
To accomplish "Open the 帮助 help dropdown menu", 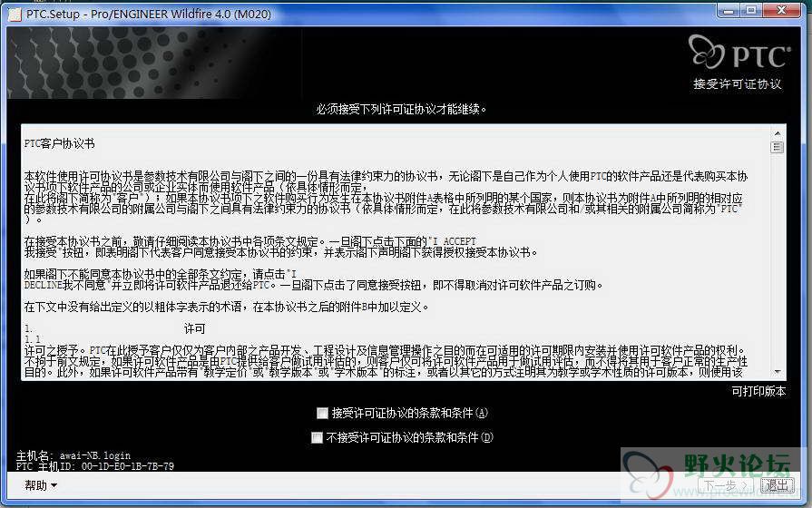I will coord(41,485).
